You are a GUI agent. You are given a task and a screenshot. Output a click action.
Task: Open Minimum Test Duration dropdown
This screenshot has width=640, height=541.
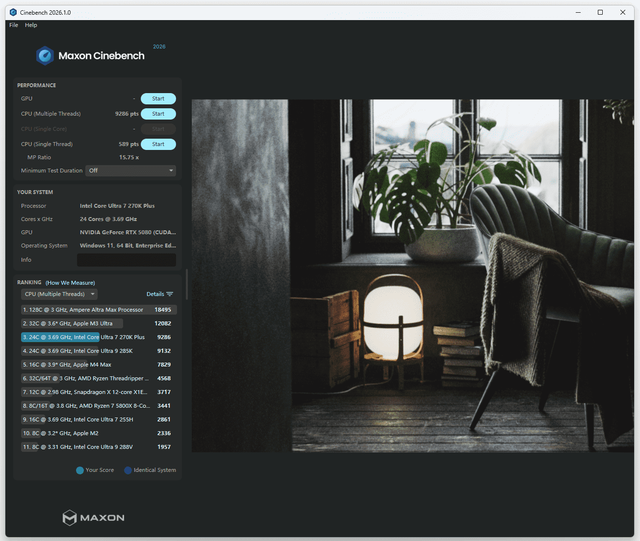coord(131,171)
